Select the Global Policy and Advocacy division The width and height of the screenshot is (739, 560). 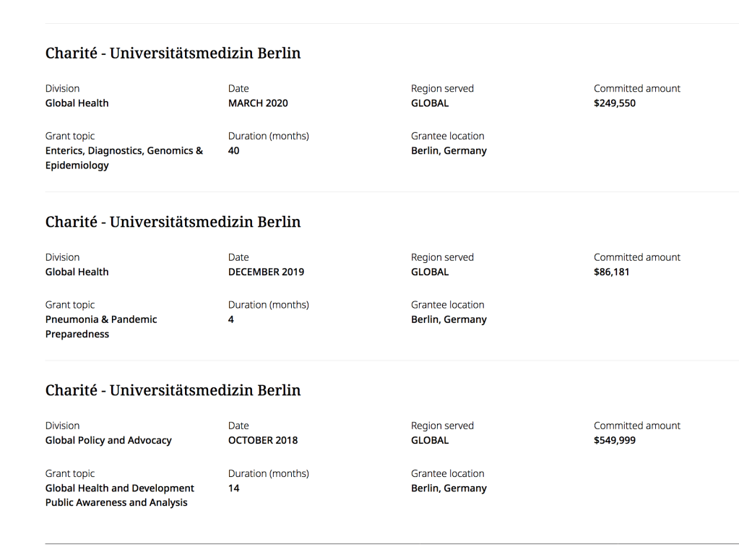tap(108, 441)
